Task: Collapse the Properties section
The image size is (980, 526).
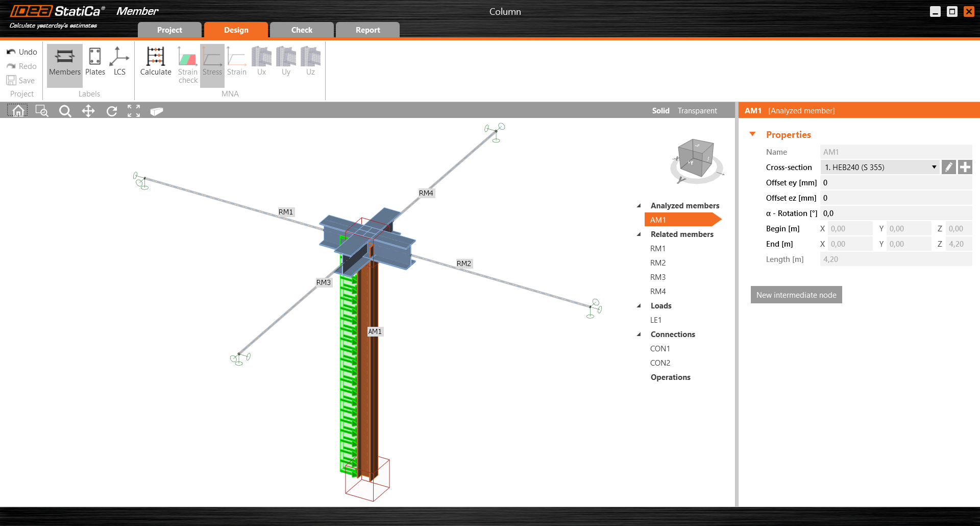Action: 752,134
